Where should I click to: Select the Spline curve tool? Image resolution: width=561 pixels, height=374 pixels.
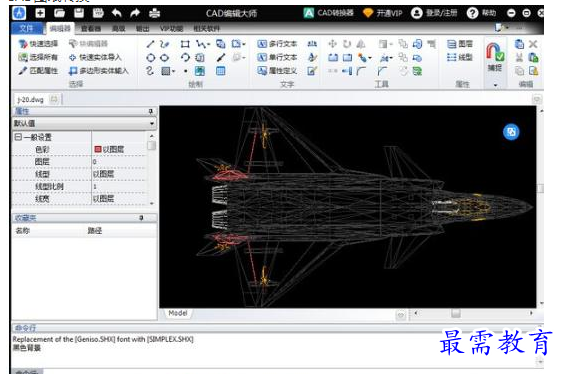(x=150, y=71)
